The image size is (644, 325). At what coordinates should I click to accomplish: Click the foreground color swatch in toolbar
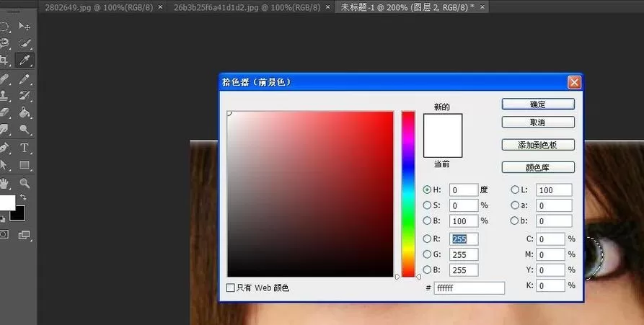pyautogui.click(x=6, y=202)
